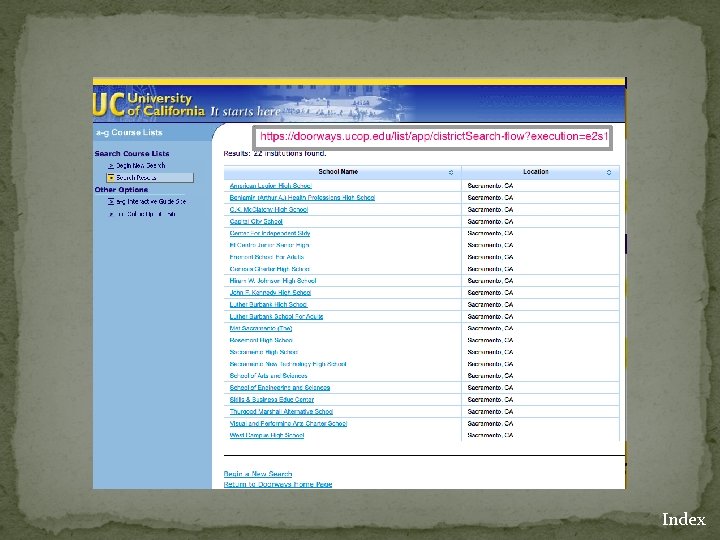Screen dimensions: 720x540
Task: Open Sacramento New Technology High School link
Action: tap(288, 364)
